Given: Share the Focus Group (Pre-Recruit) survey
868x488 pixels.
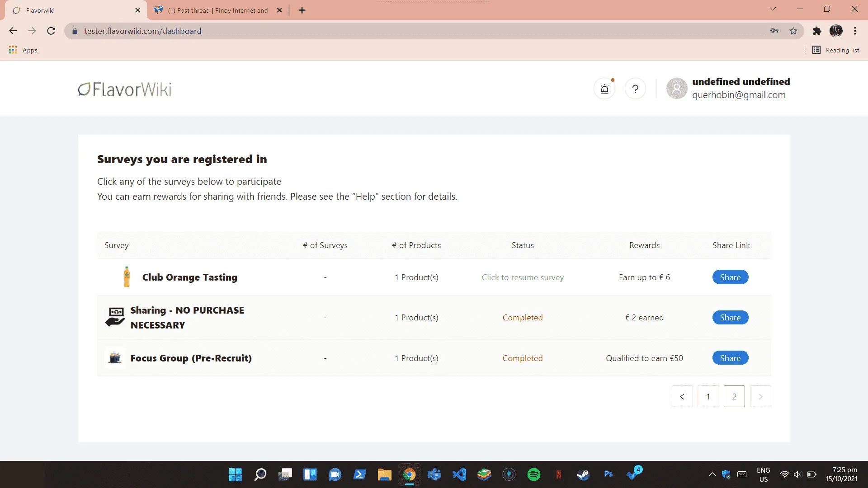Looking at the screenshot, I should coord(731,358).
